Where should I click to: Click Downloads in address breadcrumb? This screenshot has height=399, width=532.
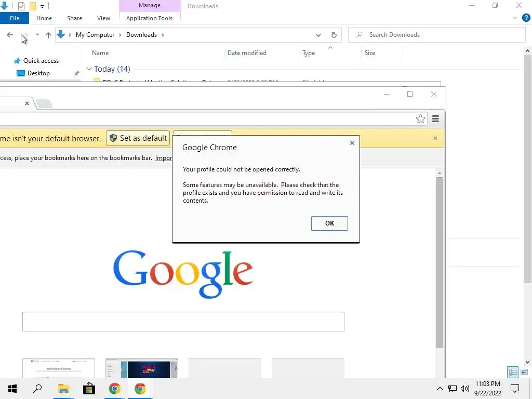coord(141,35)
